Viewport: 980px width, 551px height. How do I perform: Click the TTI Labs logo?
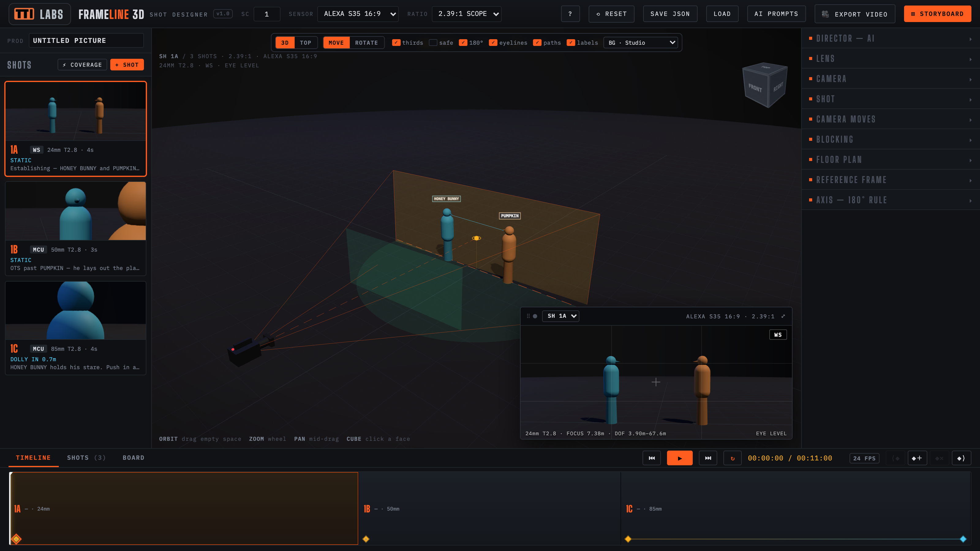point(40,14)
